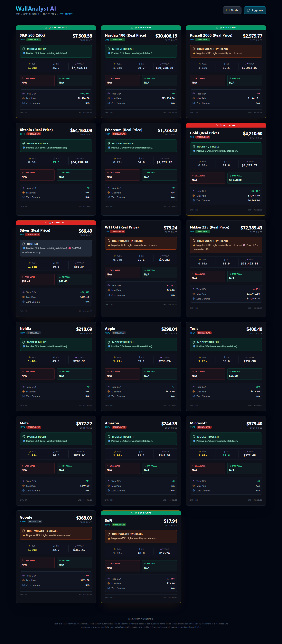
Task: Click the warning triangle in Russell 2000 volatility box
Action: [x=194, y=53]
